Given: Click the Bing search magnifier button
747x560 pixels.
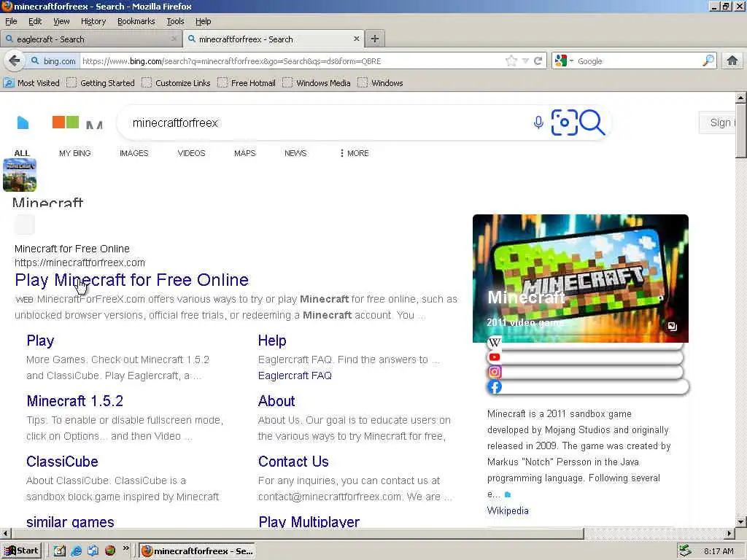Looking at the screenshot, I should pyautogui.click(x=592, y=122).
